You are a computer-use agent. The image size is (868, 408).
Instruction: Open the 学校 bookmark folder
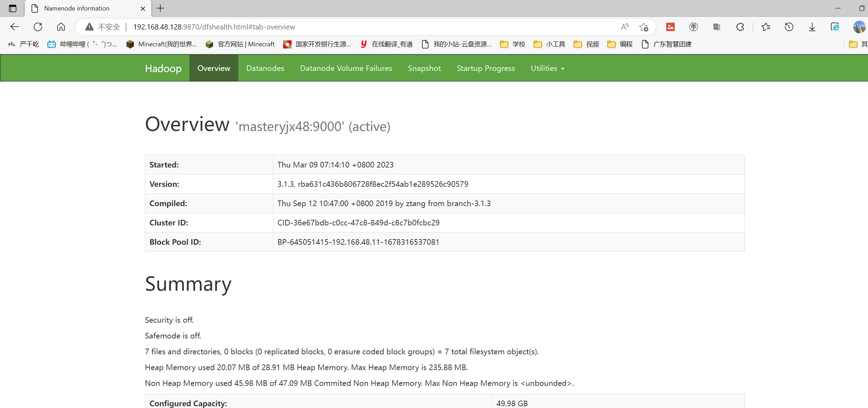coord(513,44)
